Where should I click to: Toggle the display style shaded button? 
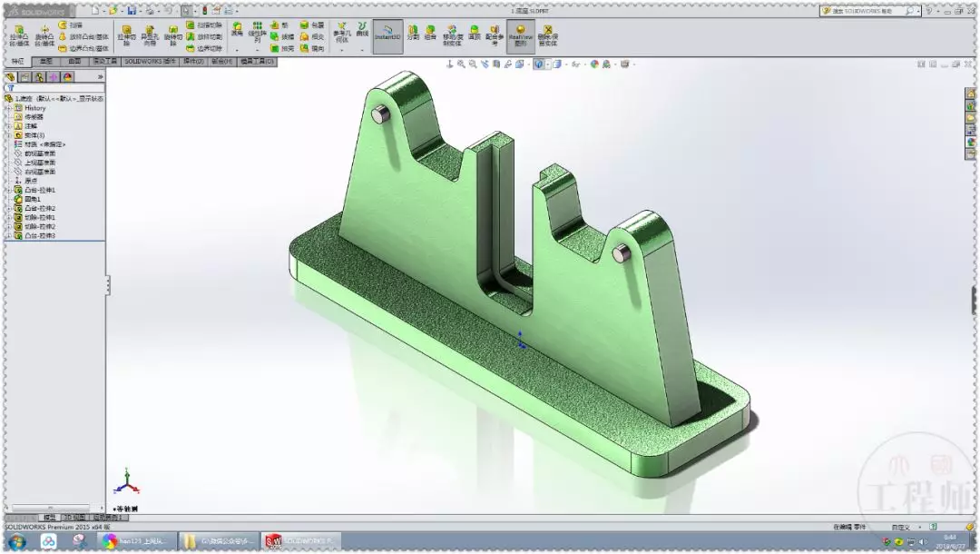(x=539, y=64)
